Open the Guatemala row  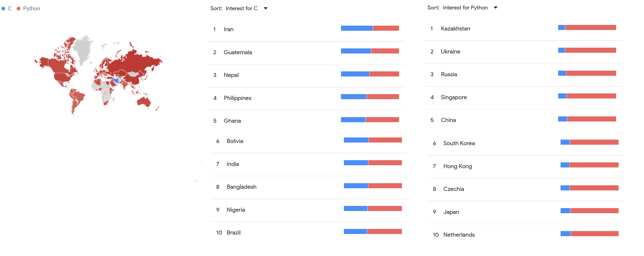coord(306,52)
